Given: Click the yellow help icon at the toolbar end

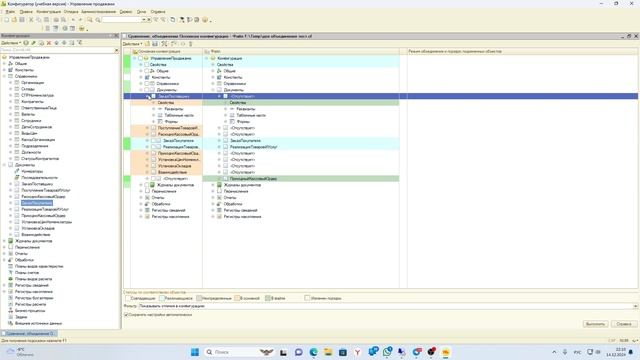Looking at the screenshot, I should [x=205, y=20].
